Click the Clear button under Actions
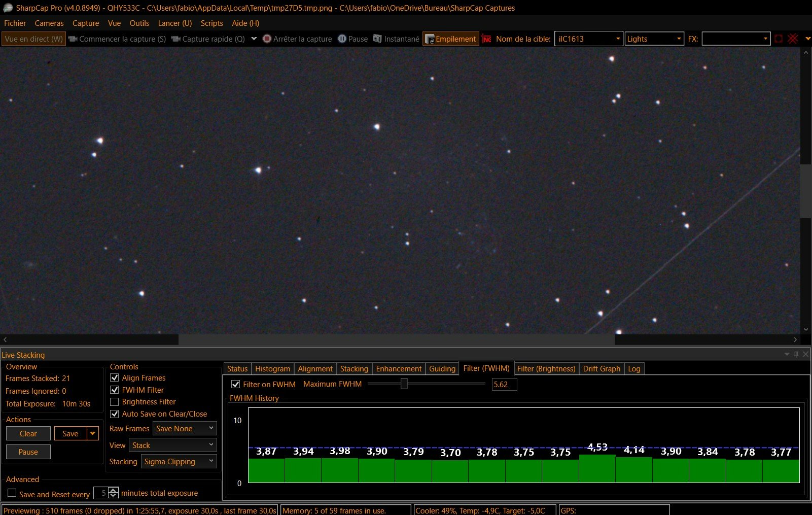The width and height of the screenshot is (812, 515). (x=28, y=434)
